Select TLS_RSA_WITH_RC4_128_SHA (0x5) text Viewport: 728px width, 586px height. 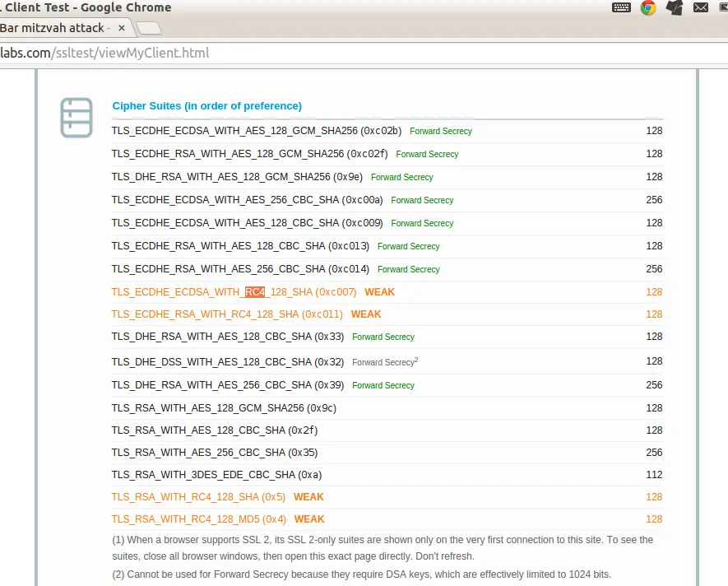pyautogui.click(x=198, y=497)
